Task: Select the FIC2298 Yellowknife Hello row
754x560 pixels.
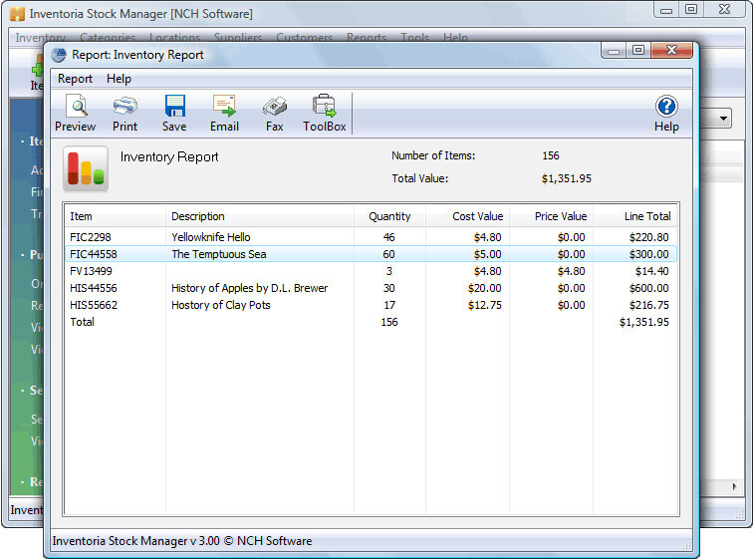Action: pos(211,237)
